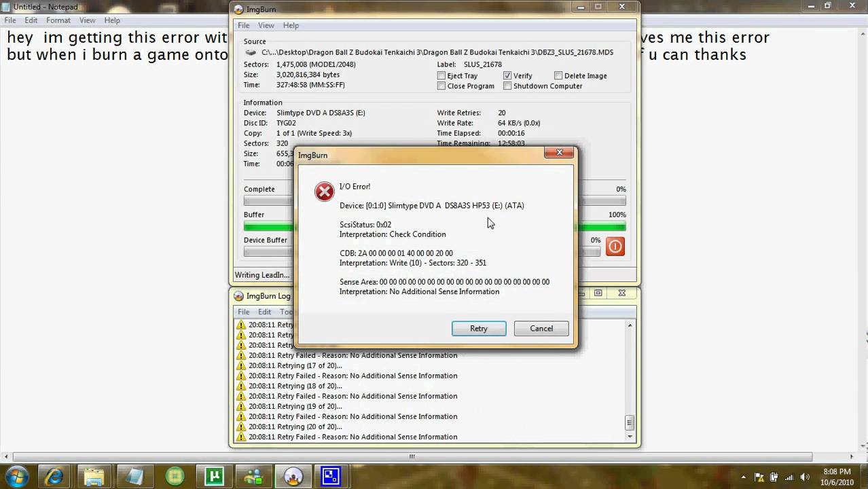Click the Disc ID value TYG02

pos(286,123)
